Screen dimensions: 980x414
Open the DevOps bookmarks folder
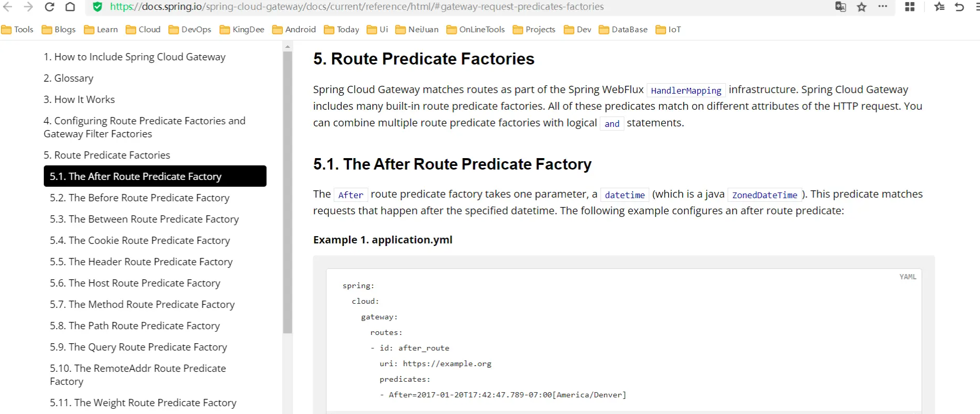tap(190, 30)
